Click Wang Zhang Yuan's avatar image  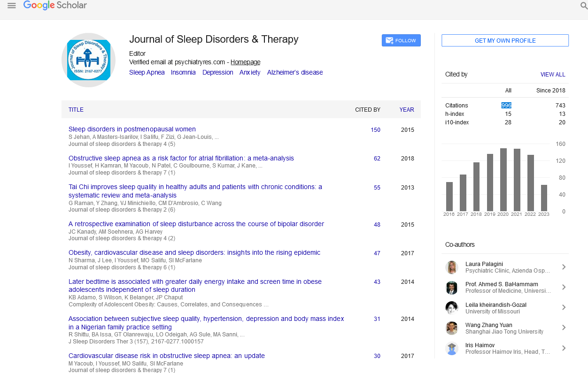coord(452,328)
